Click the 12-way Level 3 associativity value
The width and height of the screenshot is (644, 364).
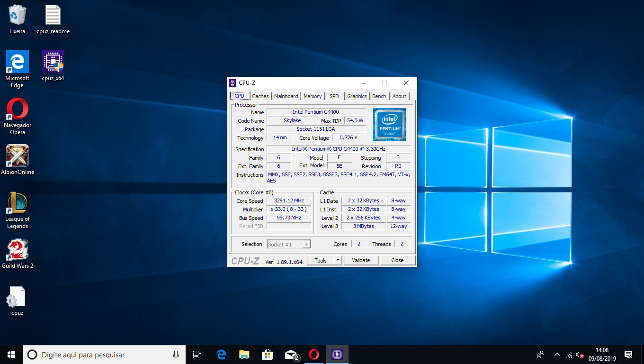399,226
